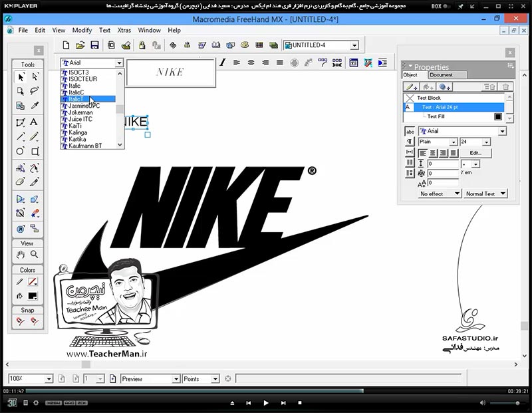
Task: Expand the Arial font dropdown in Properties
Action: coord(502,131)
